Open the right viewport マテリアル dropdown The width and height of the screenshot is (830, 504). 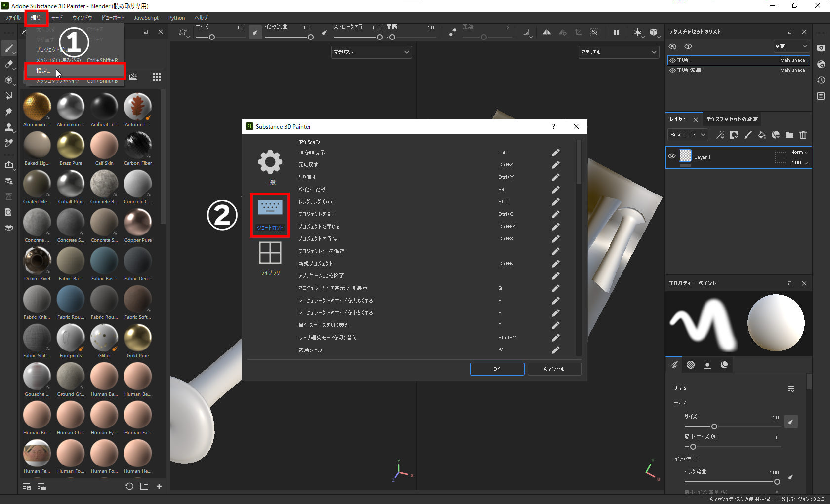(x=619, y=52)
